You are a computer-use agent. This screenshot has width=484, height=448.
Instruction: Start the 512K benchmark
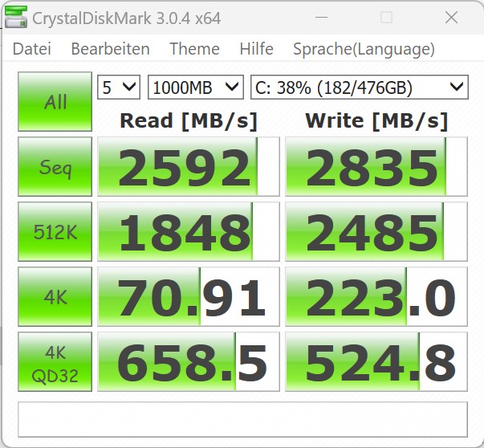(x=55, y=231)
